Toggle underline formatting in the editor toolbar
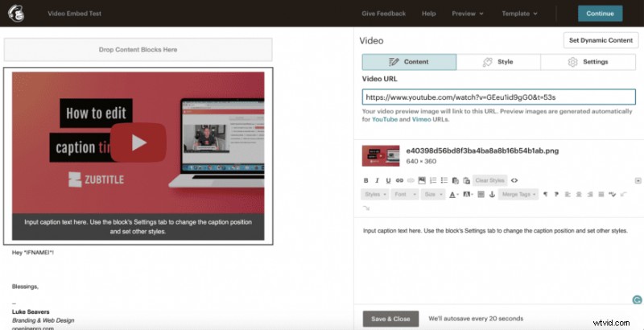This screenshot has width=644, height=330. pos(388,180)
